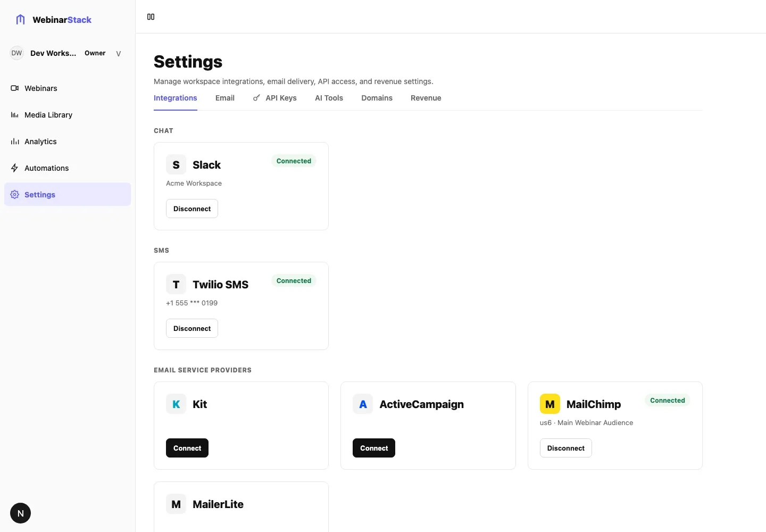Click the Media Library icon
Image resolution: width=766 pixels, height=532 pixels.
tap(15, 115)
